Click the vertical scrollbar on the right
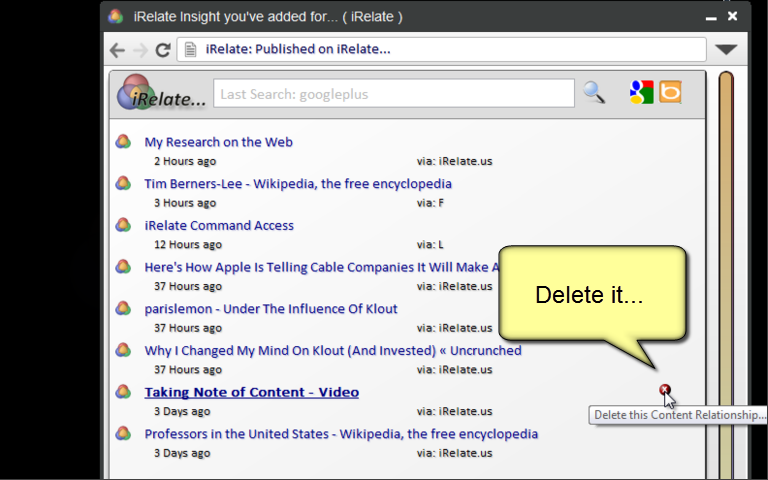 [x=726, y=275]
